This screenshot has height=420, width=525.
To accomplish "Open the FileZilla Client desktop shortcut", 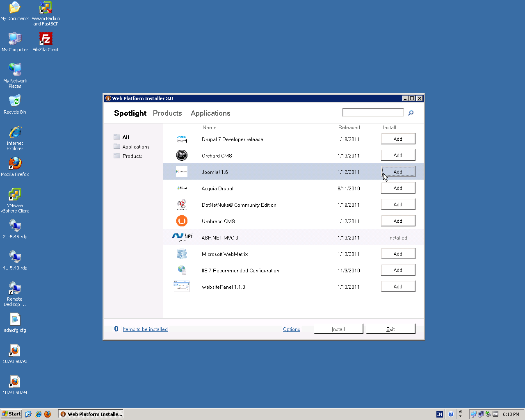I will click(46, 42).
